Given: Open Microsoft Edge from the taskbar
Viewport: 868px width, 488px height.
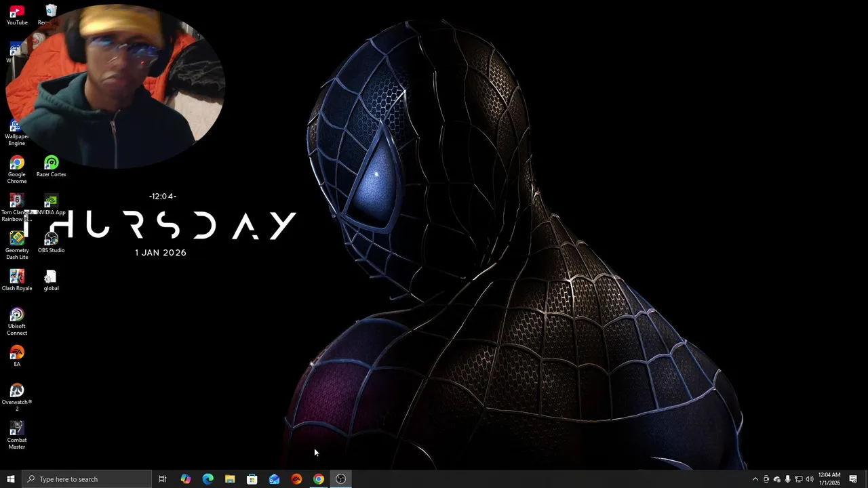Looking at the screenshot, I should click(x=208, y=479).
